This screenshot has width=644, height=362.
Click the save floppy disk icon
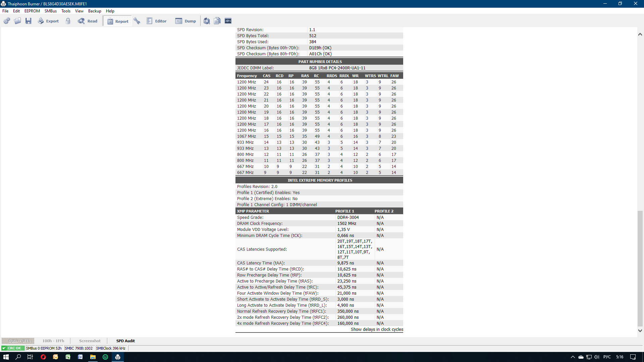29,21
